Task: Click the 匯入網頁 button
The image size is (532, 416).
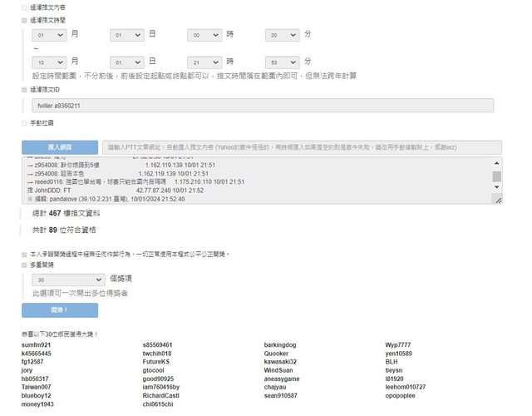Action: click(60, 146)
